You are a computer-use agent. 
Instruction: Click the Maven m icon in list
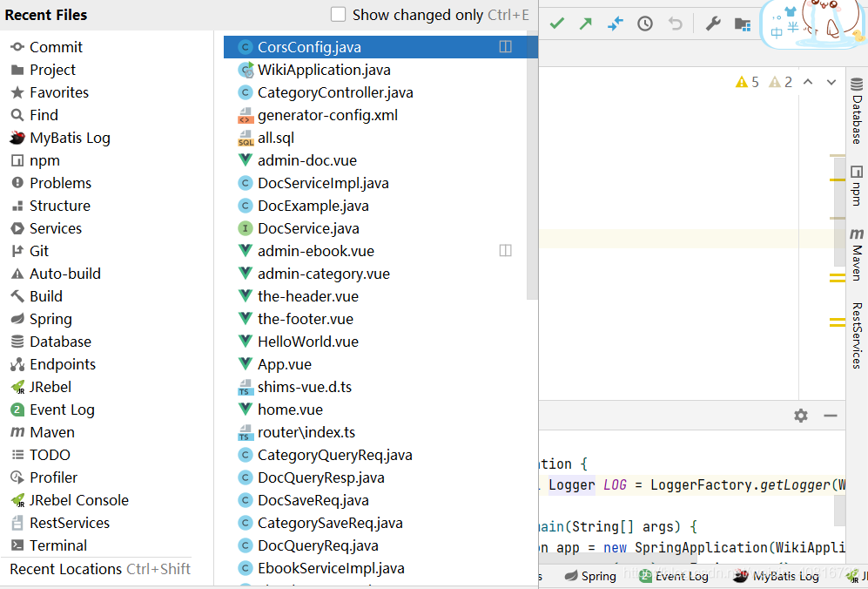pos(17,432)
